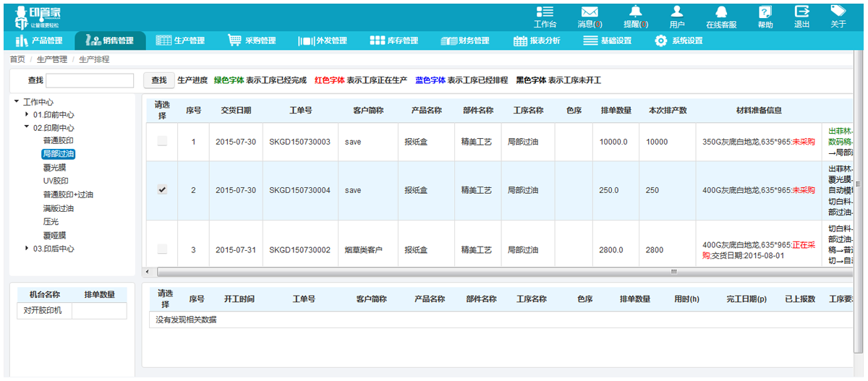Open the 产品管理 menu

[x=39, y=40]
